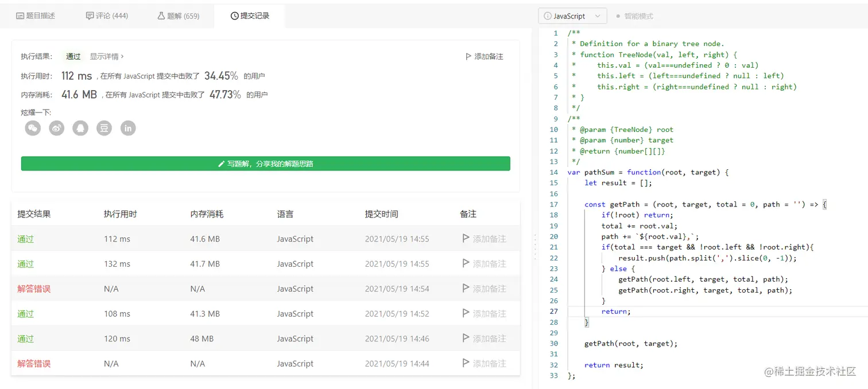Switch to the 评论 (444) tab
This screenshot has width=868, height=389.
coord(107,15)
